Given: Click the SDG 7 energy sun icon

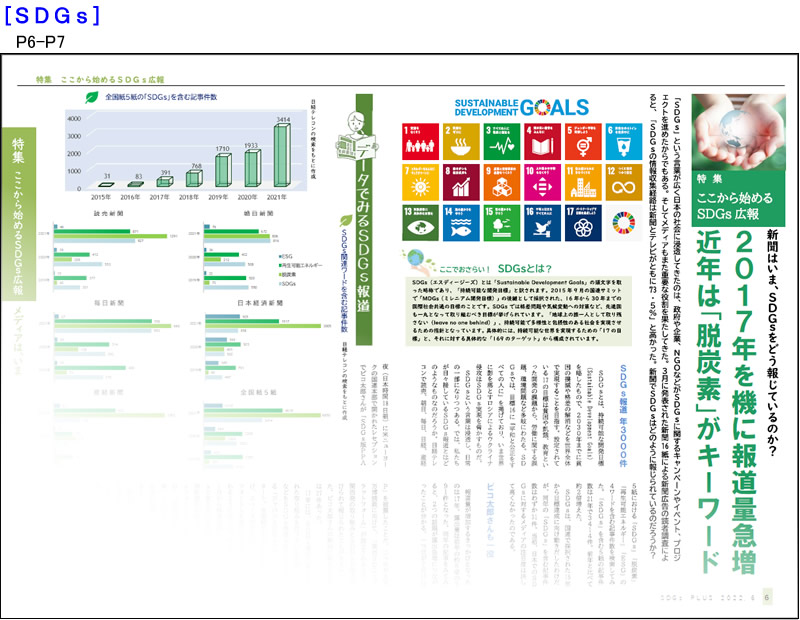Looking at the screenshot, I should (420, 182).
